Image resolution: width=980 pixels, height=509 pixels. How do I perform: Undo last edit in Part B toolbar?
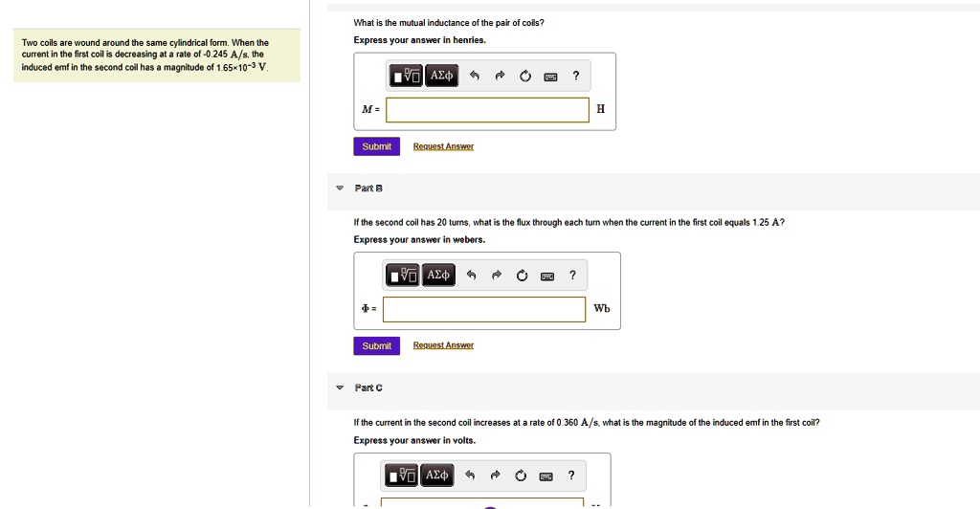tap(471, 276)
